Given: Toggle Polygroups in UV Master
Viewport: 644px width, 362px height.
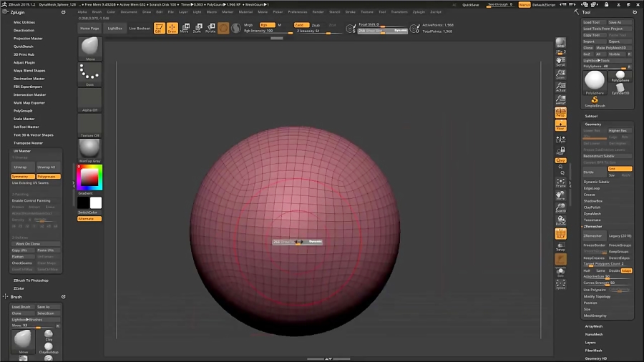Looking at the screenshot, I should coord(49,177).
